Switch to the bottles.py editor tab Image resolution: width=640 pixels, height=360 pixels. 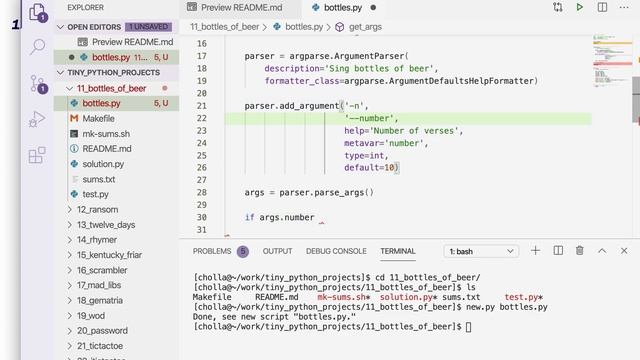coord(343,8)
